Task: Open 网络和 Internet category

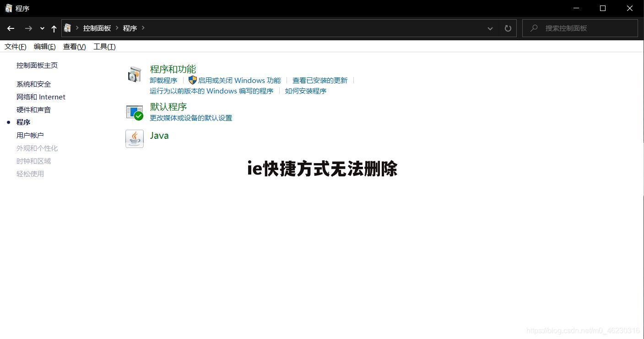Action: 41,97
